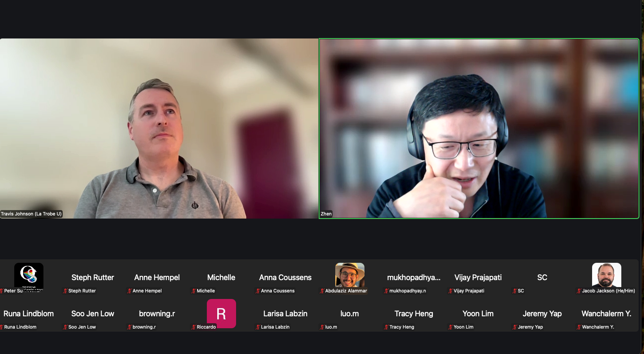Click Anne Hempel's muted microphone icon
Viewport: 644px width, 354px height.
click(x=130, y=291)
